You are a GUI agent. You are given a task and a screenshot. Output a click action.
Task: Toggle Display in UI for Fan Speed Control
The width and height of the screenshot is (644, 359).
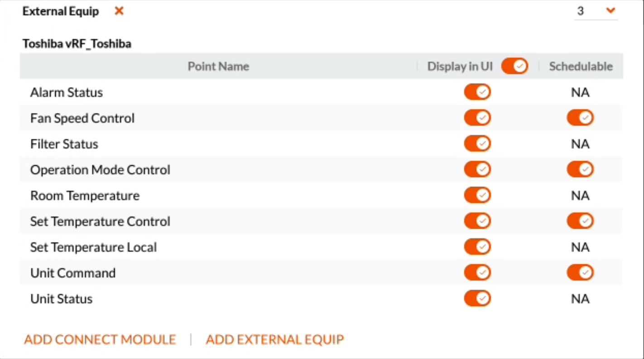click(x=477, y=118)
